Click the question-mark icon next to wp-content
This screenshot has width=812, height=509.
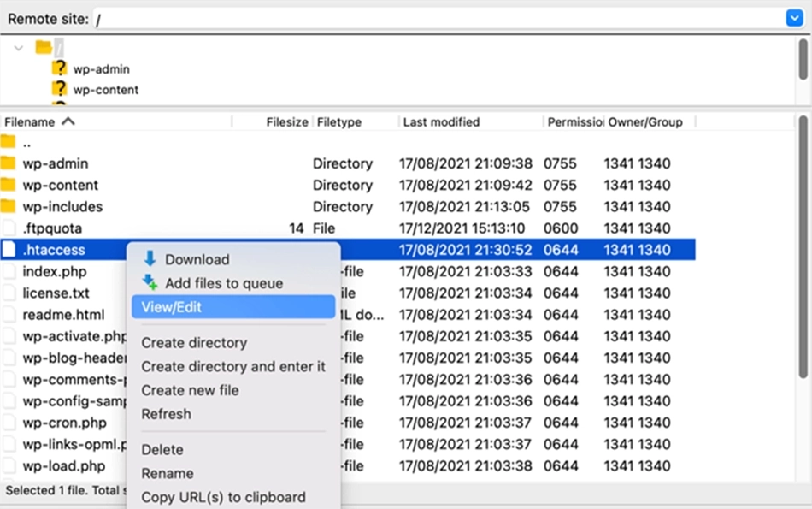[58, 89]
